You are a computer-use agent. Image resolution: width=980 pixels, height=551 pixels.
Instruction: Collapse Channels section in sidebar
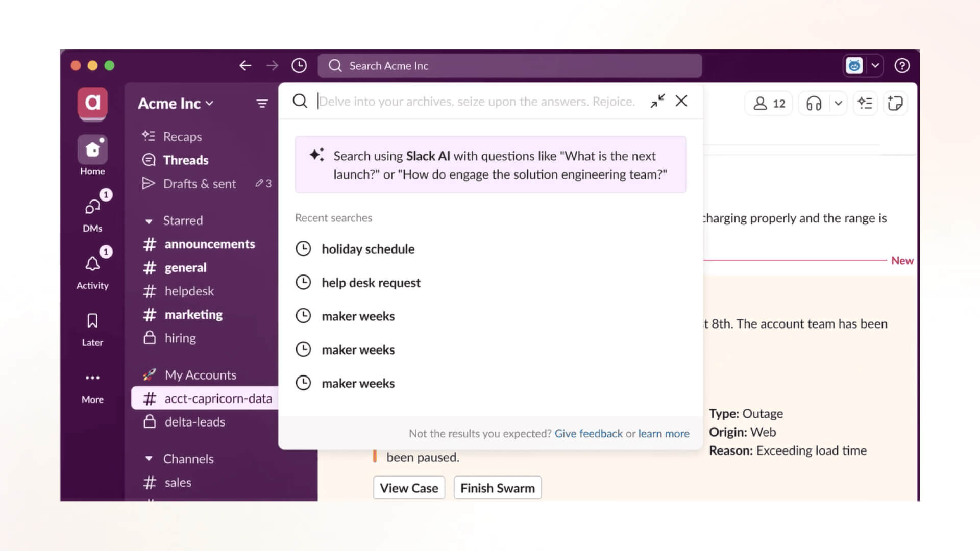click(x=149, y=458)
